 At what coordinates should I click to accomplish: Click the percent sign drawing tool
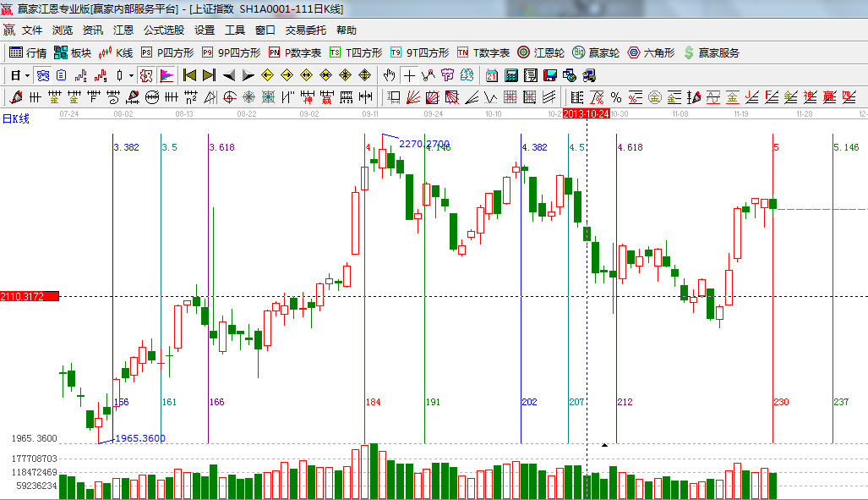click(615, 97)
